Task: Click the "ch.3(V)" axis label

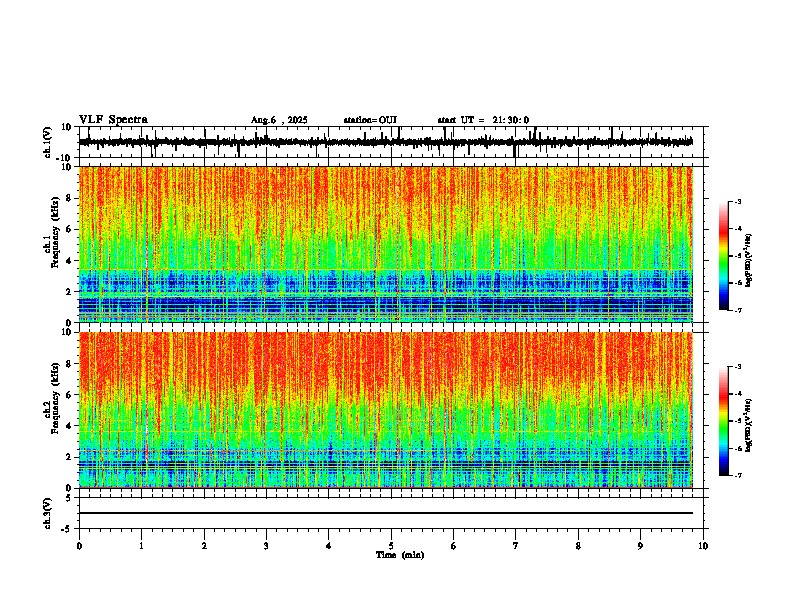Action: (48, 513)
